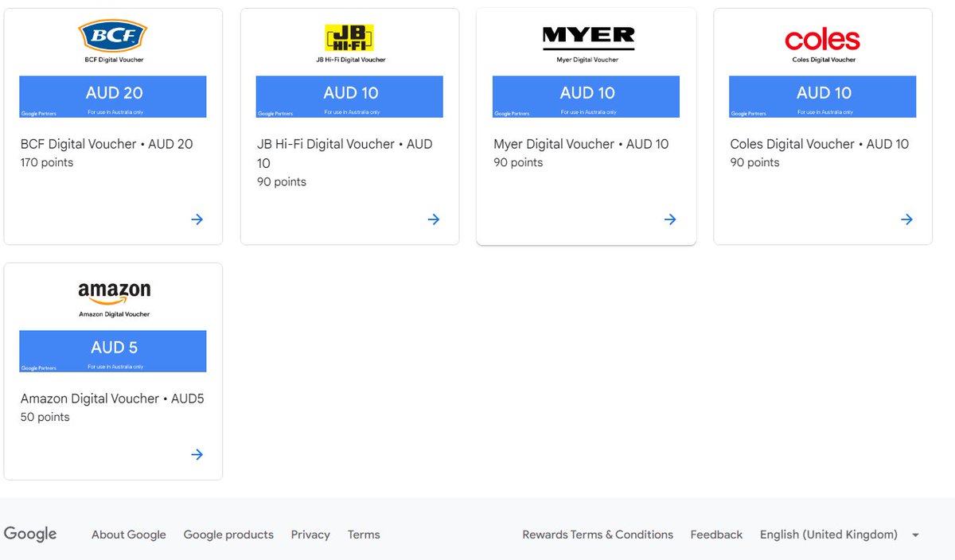Click 'BCF Digital Voucher • AUD 20' title
Image resolution: width=955 pixels, height=560 pixels.
[x=107, y=144]
